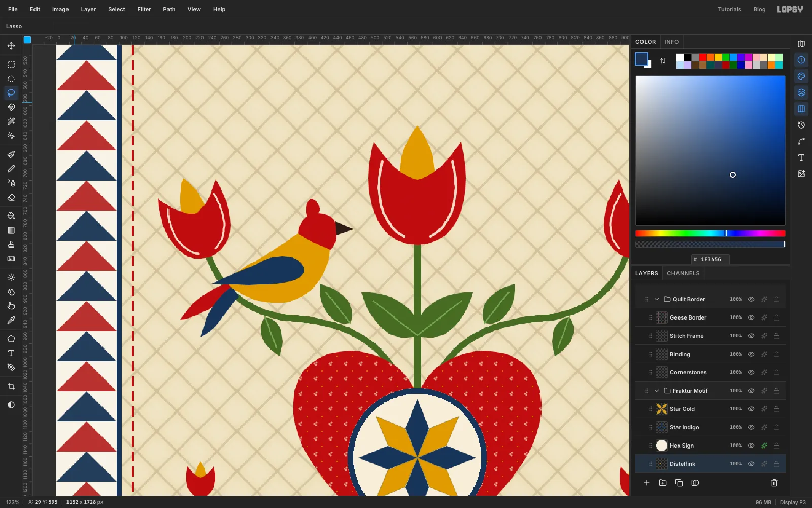
Task: Select the Magic Wand tool
Action: click(11, 121)
